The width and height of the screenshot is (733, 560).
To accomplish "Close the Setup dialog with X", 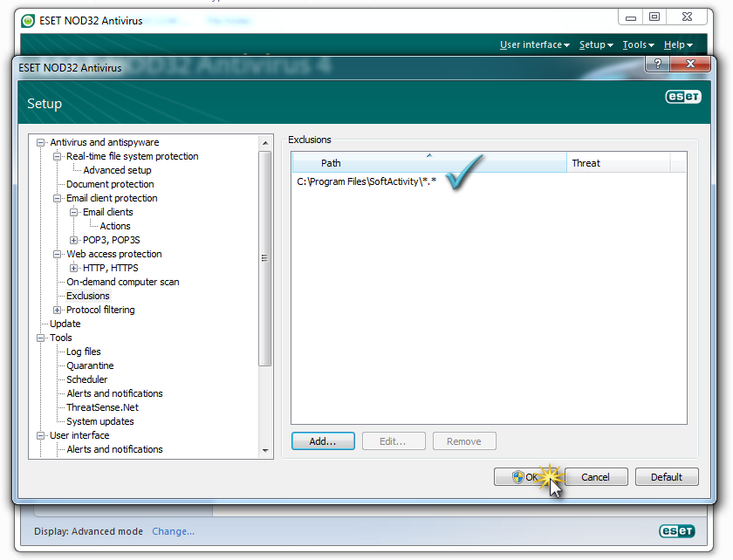I will coord(690,64).
